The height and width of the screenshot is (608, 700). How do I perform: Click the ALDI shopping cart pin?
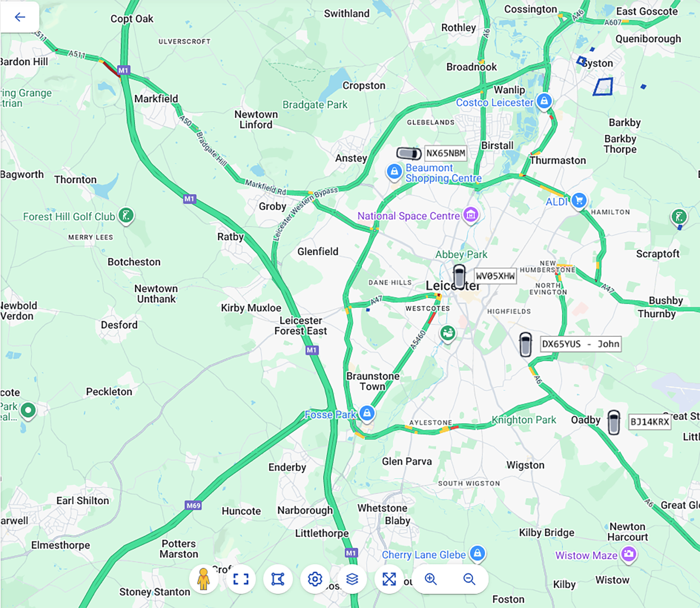(579, 201)
